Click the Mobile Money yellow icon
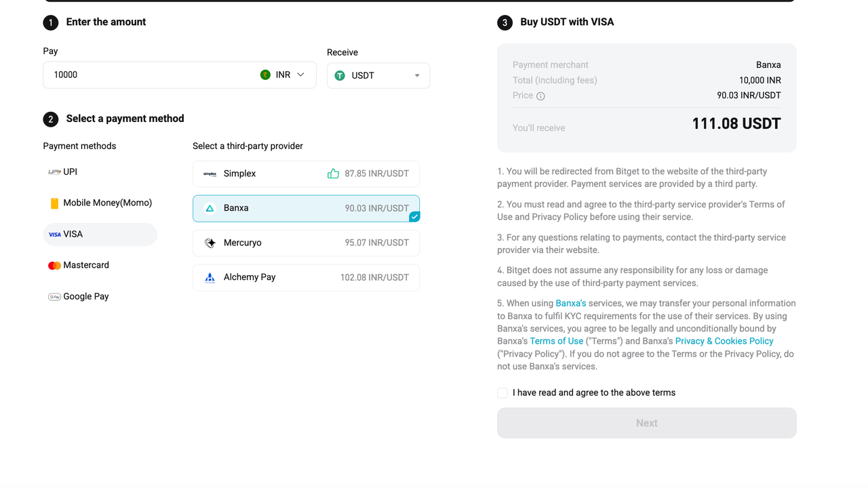868x488 pixels. point(54,203)
